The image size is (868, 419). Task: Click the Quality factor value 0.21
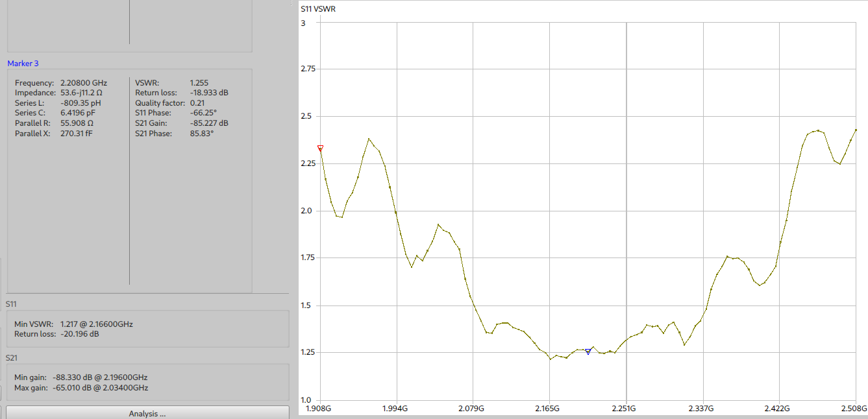[x=196, y=103]
